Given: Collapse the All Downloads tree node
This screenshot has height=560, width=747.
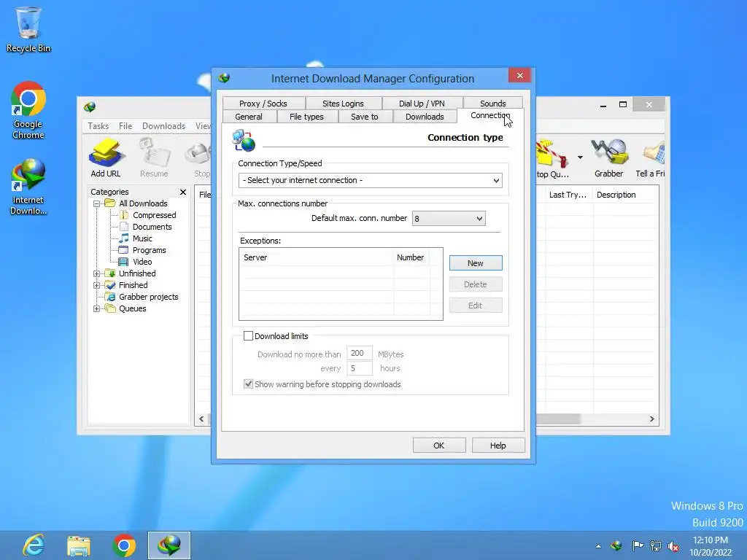Looking at the screenshot, I should 97,204.
